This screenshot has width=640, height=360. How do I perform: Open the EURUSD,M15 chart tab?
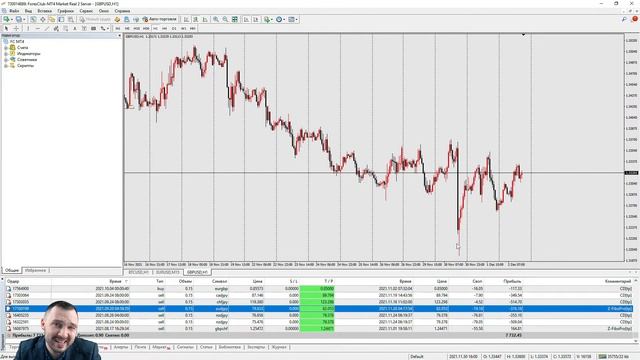(x=167, y=272)
